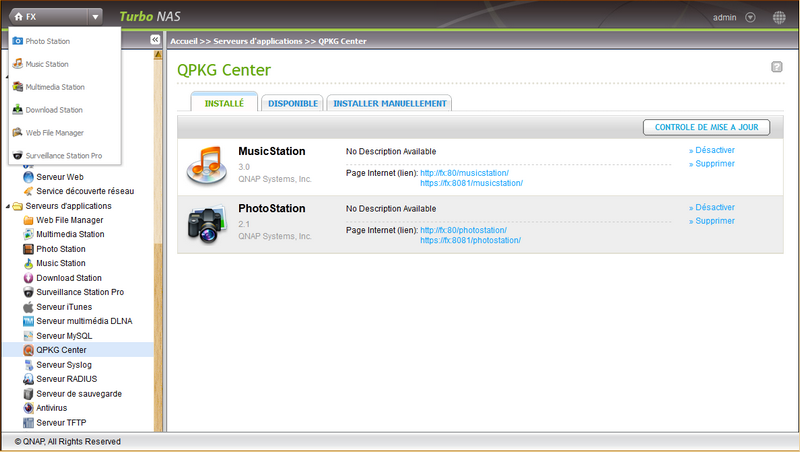Select Serveur Syslog tree entry

(x=64, y=365)
